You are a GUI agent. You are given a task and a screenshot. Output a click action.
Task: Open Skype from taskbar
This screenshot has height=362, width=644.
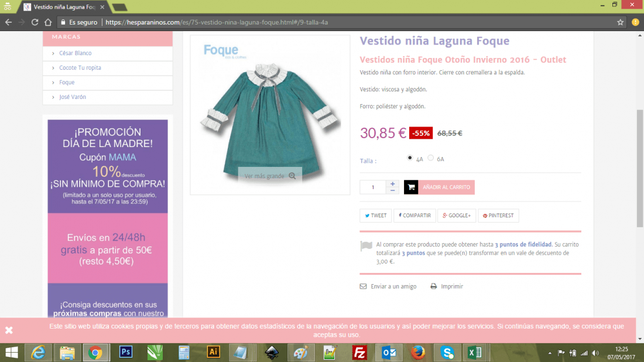tap(447, 353)
